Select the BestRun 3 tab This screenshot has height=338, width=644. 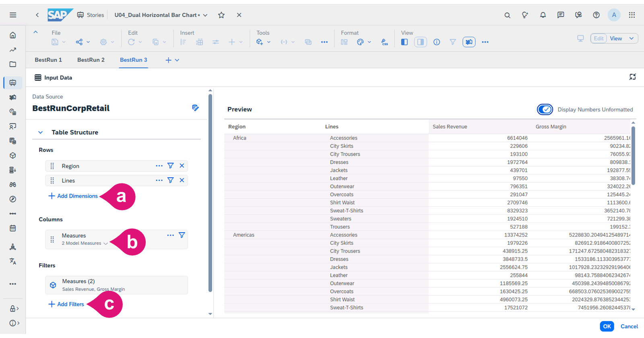[134, 60]
